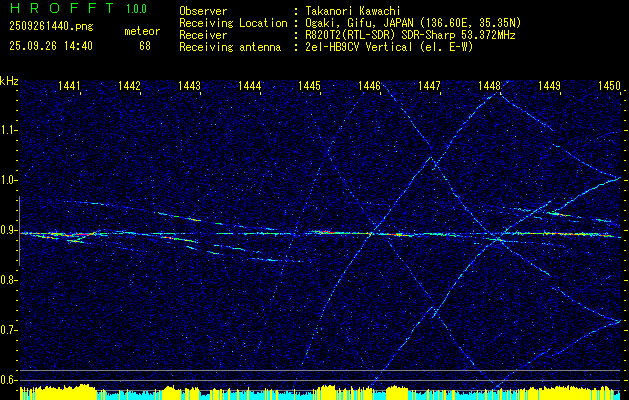Click the meteor label text
629x400 pixels.
(142, 31)
